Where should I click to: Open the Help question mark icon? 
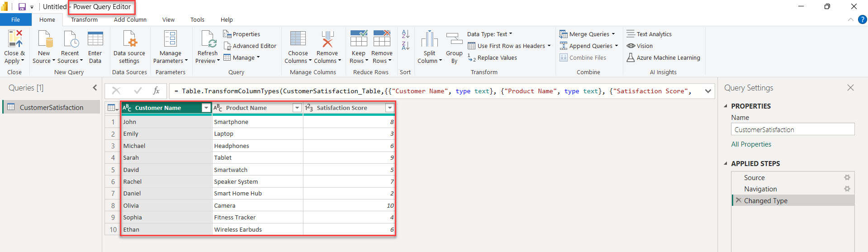click(863, 19)
